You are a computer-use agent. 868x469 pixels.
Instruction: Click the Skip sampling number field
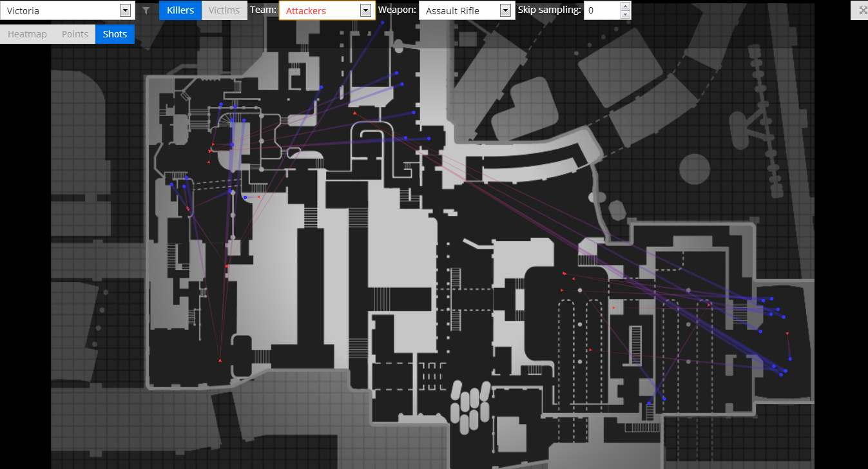pos(601,10)
